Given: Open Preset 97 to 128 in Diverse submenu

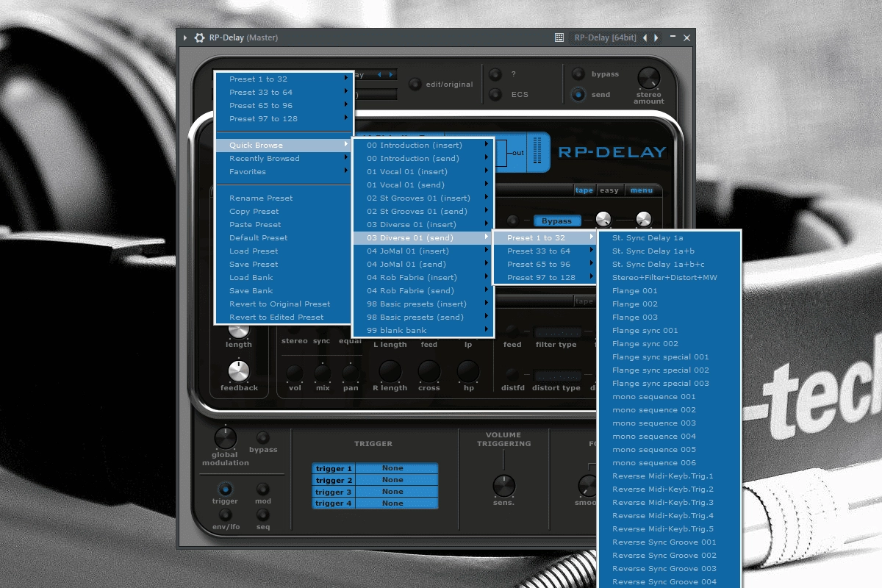Looking at the screenshot, I should 545,277.
